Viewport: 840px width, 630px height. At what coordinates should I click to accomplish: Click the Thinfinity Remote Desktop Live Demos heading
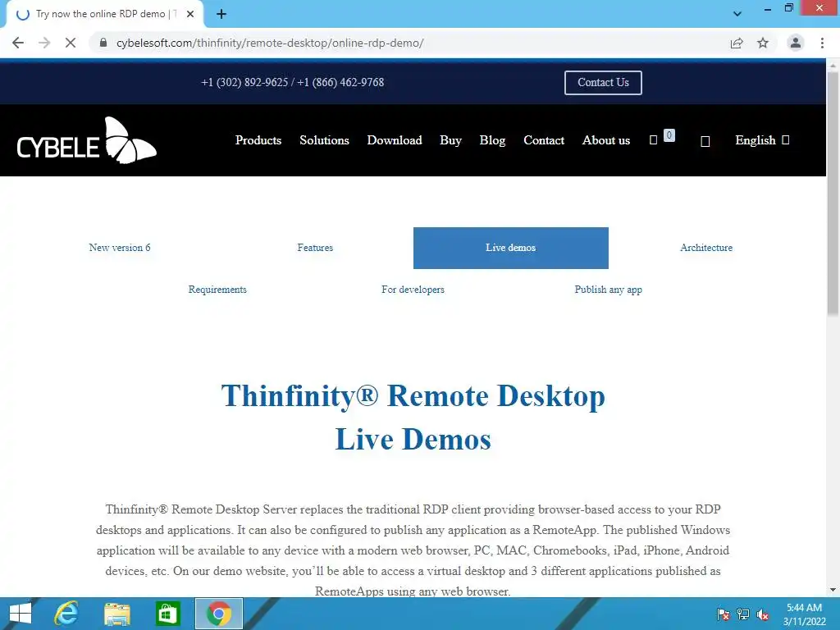413,418
